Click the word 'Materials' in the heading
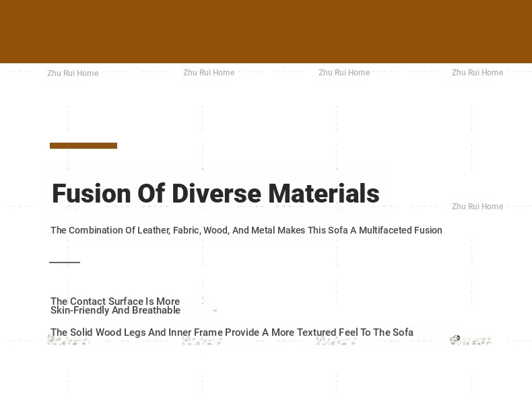This screenshot has height=393, width=532. [x=324, y=194]
